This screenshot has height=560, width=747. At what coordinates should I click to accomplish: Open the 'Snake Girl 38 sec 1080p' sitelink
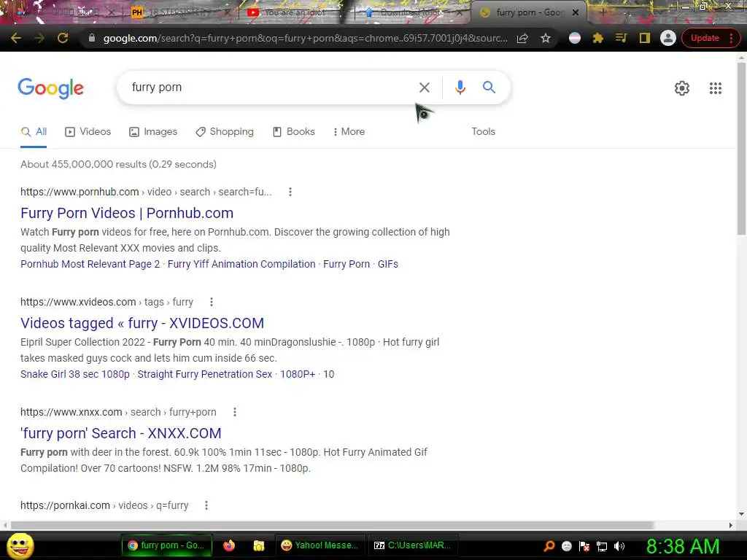75,374
